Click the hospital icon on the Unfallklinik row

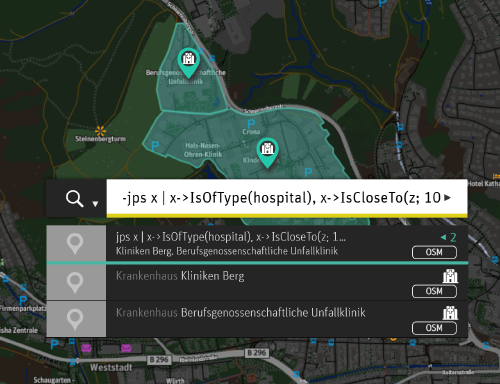450,313
